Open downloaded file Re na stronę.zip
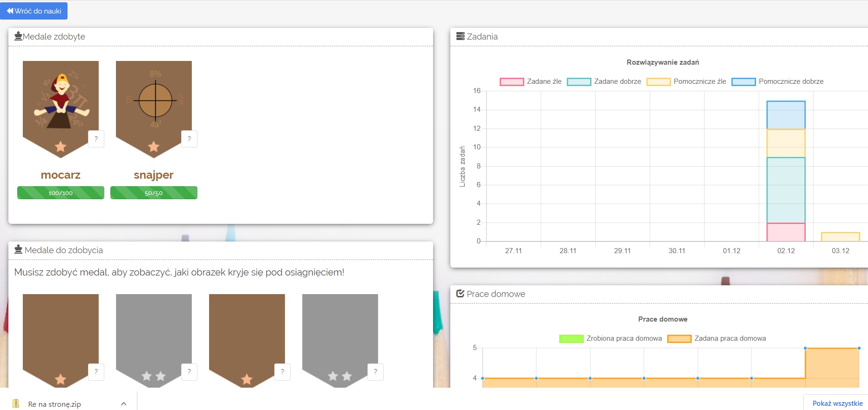868x410 pixels. (54, 404)
